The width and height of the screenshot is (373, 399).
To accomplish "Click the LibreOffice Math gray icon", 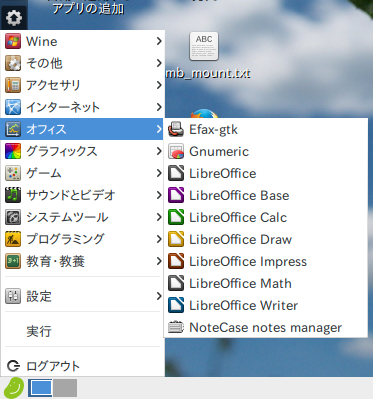I will point(176,283).
